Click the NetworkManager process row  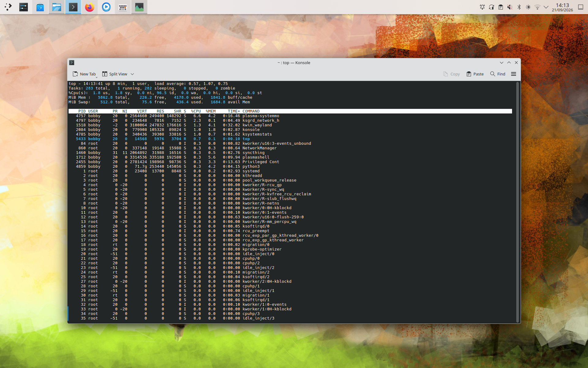pyautogui.click(x=290, y=148)
